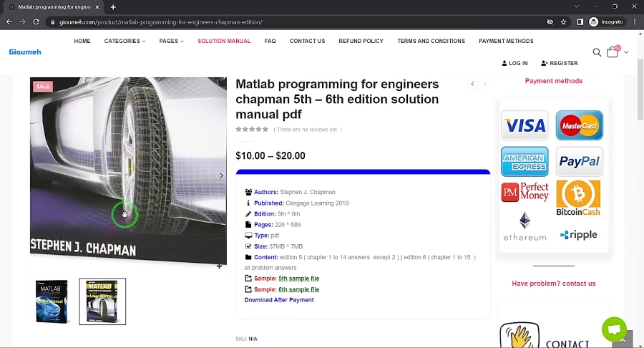Go to previous product arrow
This screenshot has height=348, width=644.
point(472,84)
